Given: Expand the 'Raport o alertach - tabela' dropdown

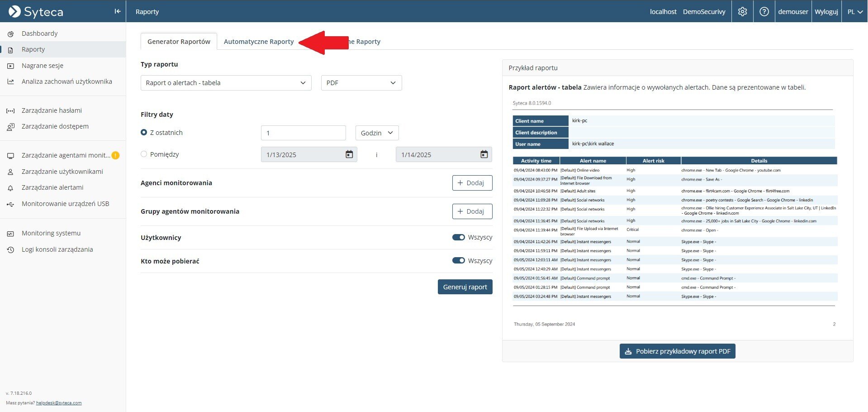Looking at the screenshot, I should pos(226,83).
